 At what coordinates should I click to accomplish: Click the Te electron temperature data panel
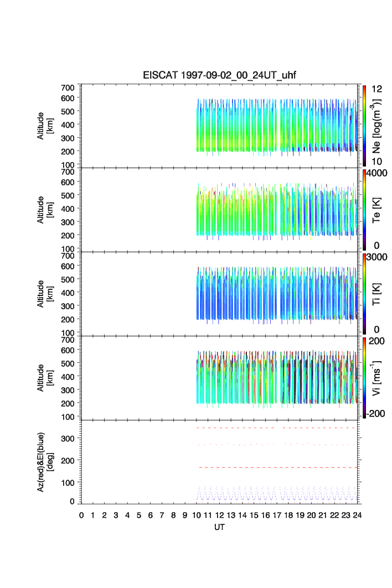pyautogui.click(x=219, y=210)
